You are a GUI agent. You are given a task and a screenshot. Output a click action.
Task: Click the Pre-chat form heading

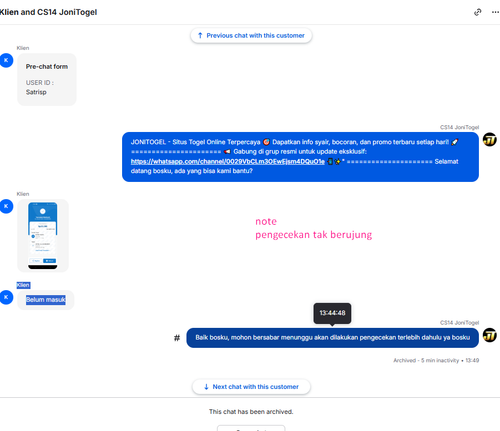(x=47, y=67)
